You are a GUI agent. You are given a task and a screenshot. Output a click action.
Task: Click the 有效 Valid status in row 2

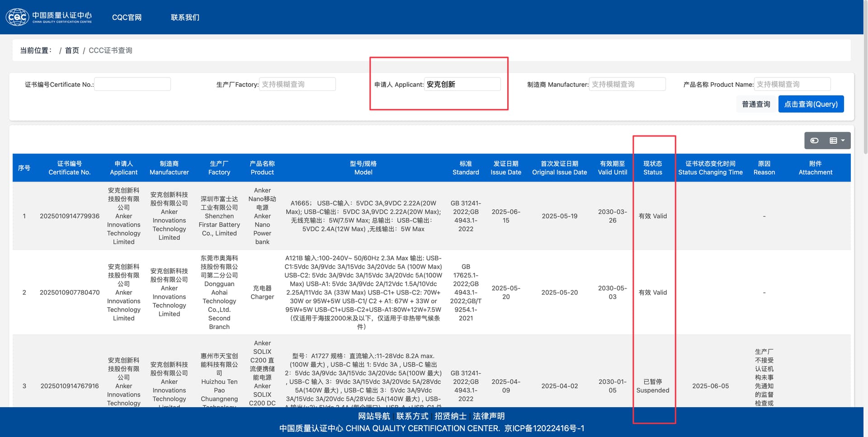click(x=653, y=292)
